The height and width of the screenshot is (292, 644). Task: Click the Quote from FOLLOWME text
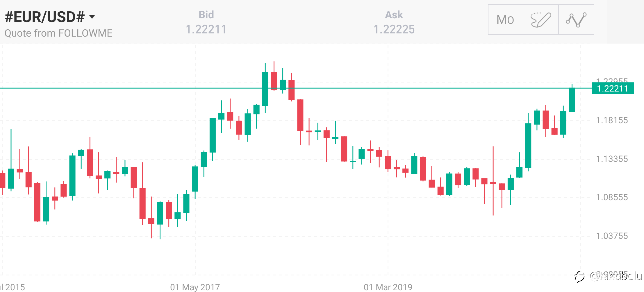[x=58, y=33]
